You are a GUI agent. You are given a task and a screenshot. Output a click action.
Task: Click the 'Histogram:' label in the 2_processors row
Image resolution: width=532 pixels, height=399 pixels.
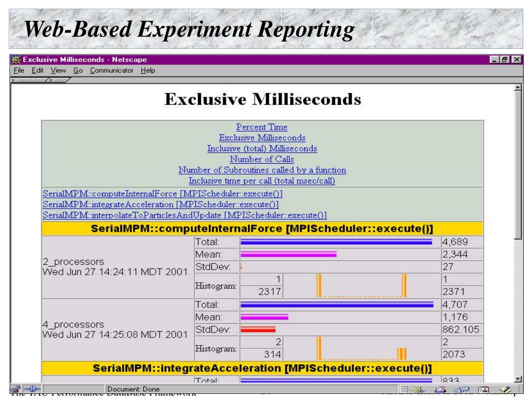point(216,286)
